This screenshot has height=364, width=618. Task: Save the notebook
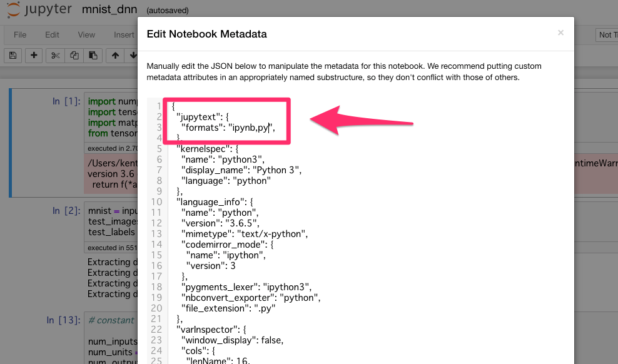[13, 55]
